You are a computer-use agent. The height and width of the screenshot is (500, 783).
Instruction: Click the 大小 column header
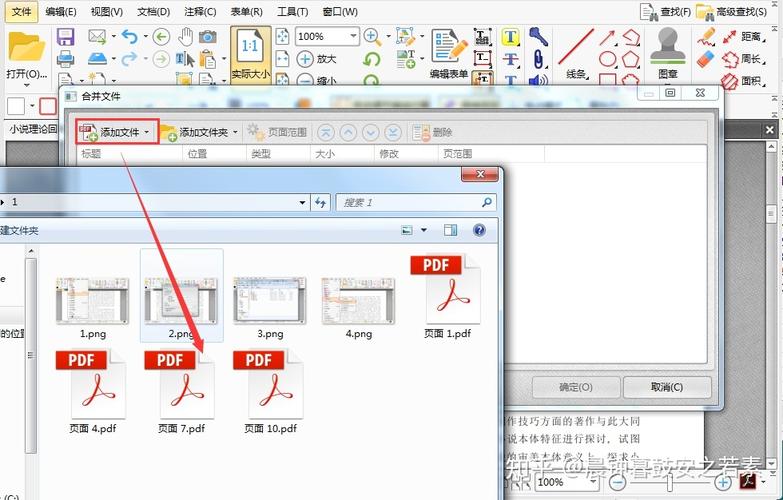(x=342, y=153)
